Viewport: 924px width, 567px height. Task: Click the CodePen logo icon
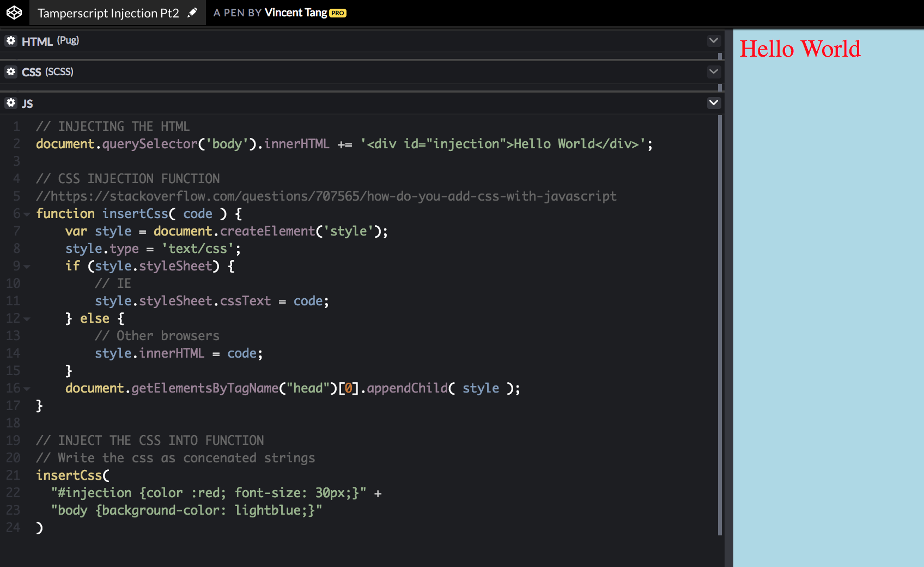coord(14,13)
